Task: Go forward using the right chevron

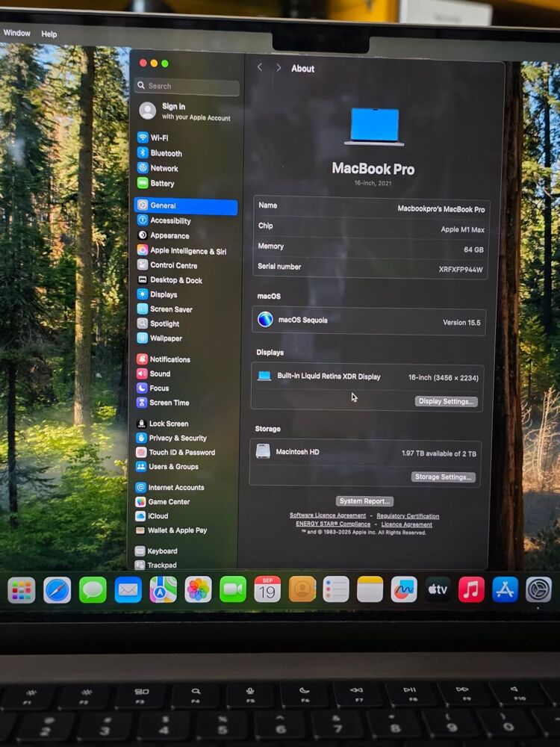Action: tap(279, 68)
